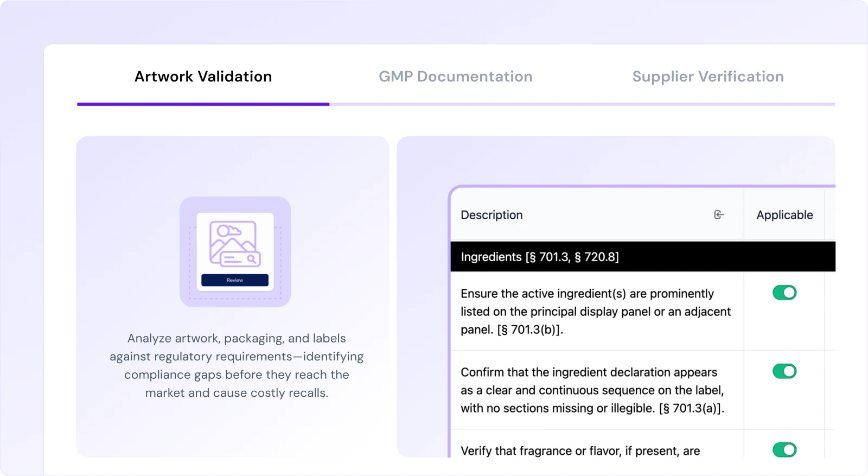Click the import arrow icon in the Description header

[719, 214]
